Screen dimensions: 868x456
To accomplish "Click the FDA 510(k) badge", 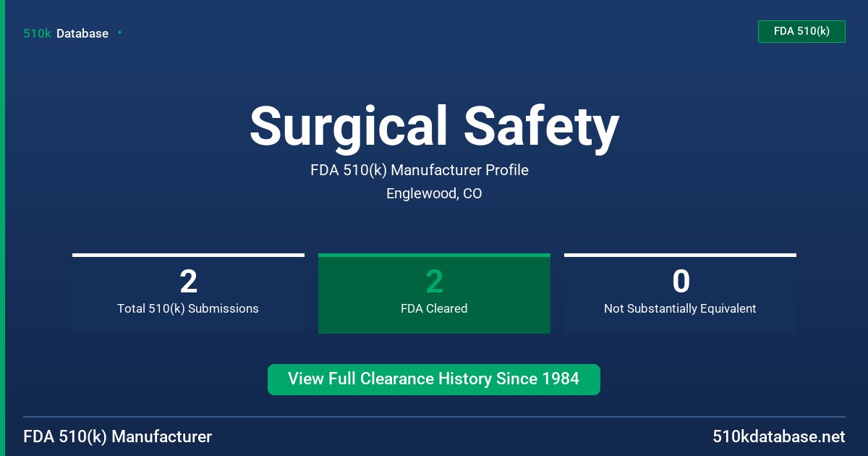I will [x=801, y=31].
